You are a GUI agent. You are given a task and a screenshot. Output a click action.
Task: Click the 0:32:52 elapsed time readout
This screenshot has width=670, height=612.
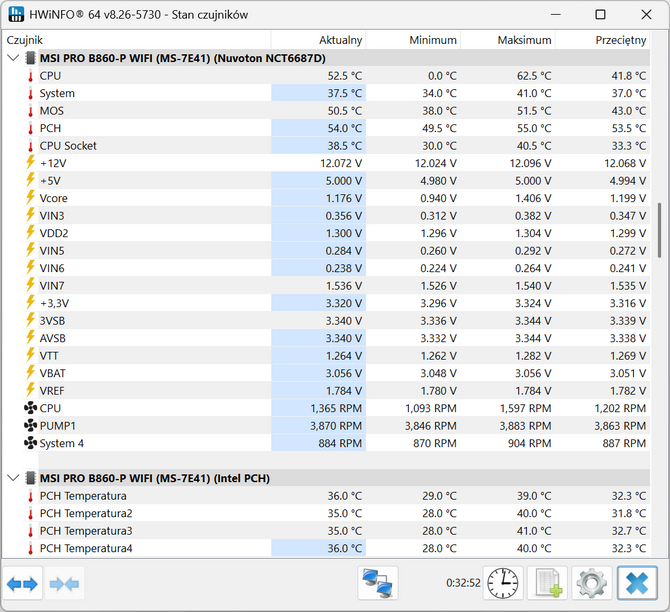[463, 583]
